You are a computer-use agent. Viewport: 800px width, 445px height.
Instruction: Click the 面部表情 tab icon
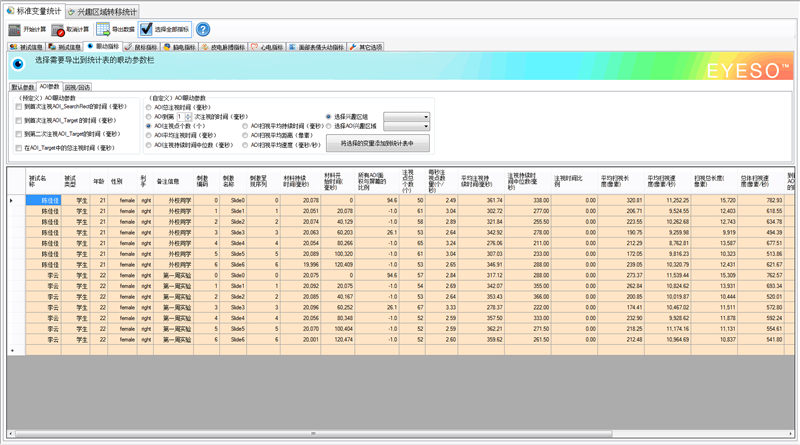coord(292,47)
